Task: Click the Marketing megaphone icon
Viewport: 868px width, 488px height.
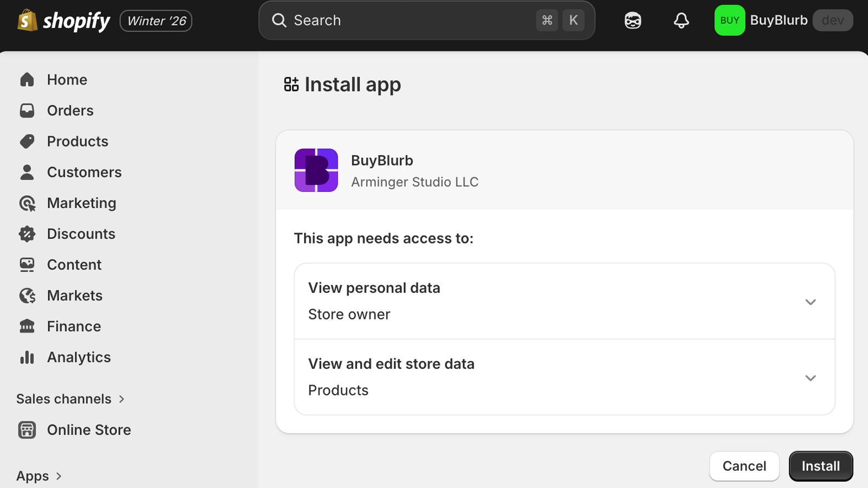Action: 27,203
